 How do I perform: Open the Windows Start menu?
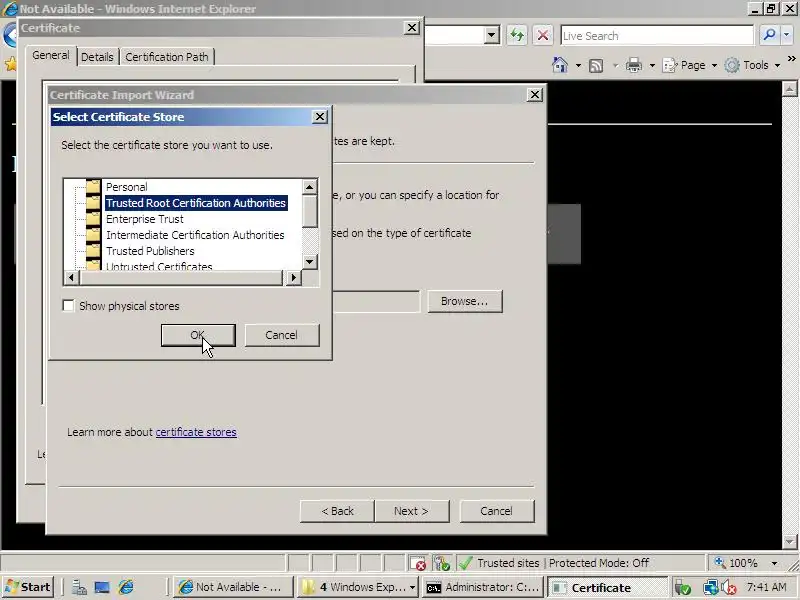pyautogui.click(x=28, y=587)
